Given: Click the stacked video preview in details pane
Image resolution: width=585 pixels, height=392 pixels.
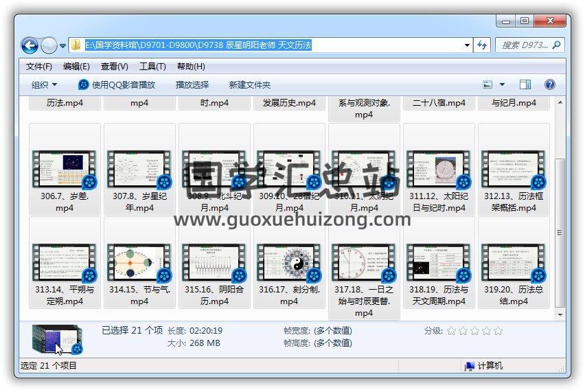Looking at the screenshot, I should 57,339.
